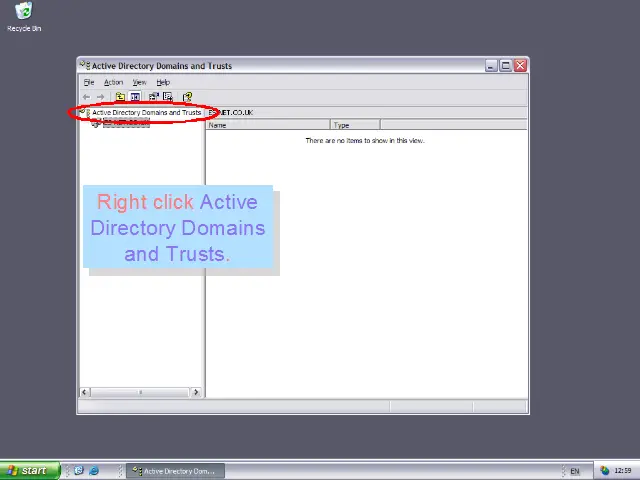Minimize the Active Directory window
The width and height of the screenshot is (640, 480).
[x=491, y=65]
